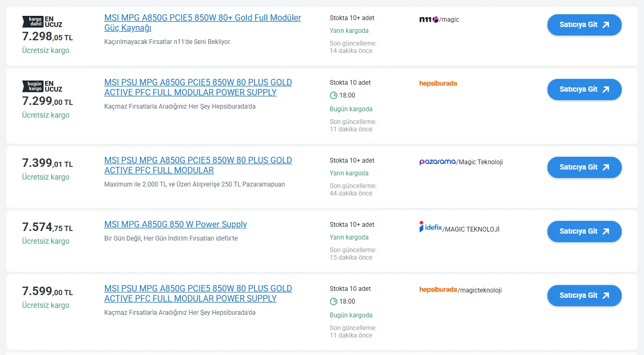The width and height of the screenshot is (644, 355).
Task: Go to seller for the n11 offer
Action: pos(584,25)
